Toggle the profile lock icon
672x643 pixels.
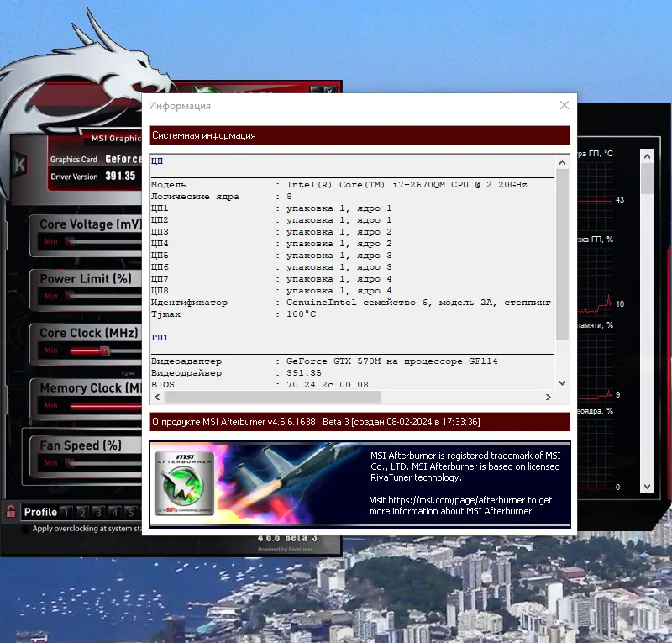point(11,511)
